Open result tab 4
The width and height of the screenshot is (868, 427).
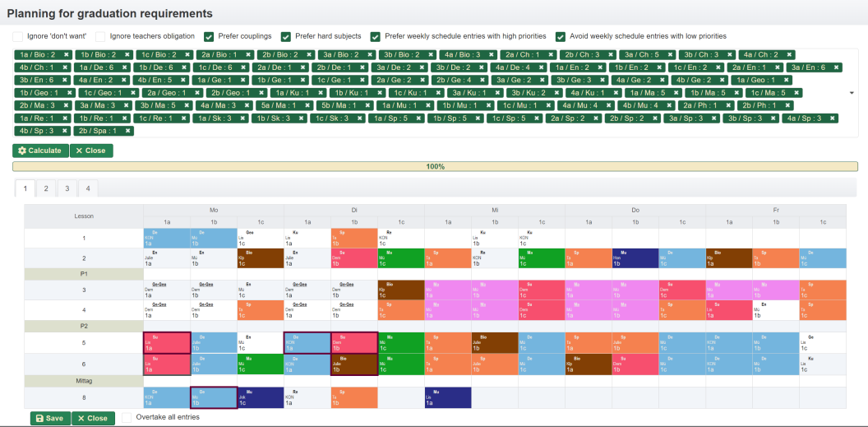point(86,188)
